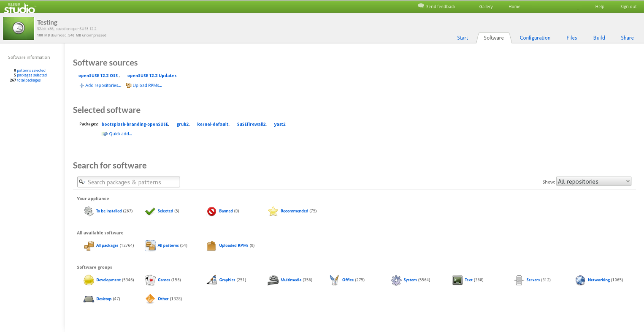644x332 pixels.
Task: Click the Quick add link
Action: 120,134
